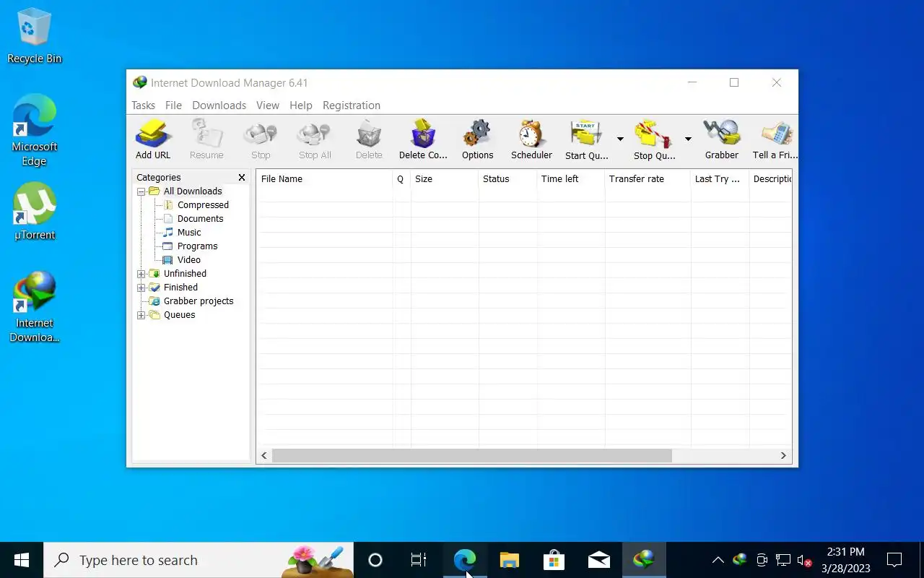The width and height of the screenshot is (924, 578).
Task: Expand the Finished tree node
Action: click(141, 288)
